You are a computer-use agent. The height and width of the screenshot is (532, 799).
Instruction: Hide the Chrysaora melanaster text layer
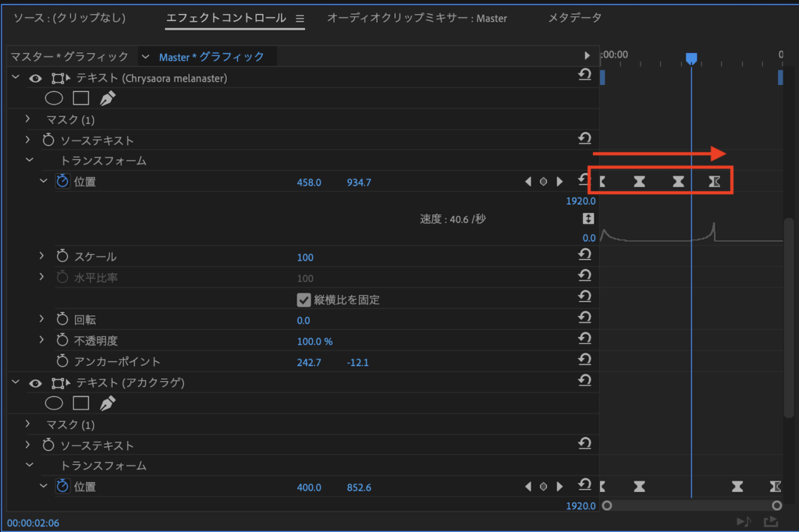pyautogui.click(x=35, y=79)
